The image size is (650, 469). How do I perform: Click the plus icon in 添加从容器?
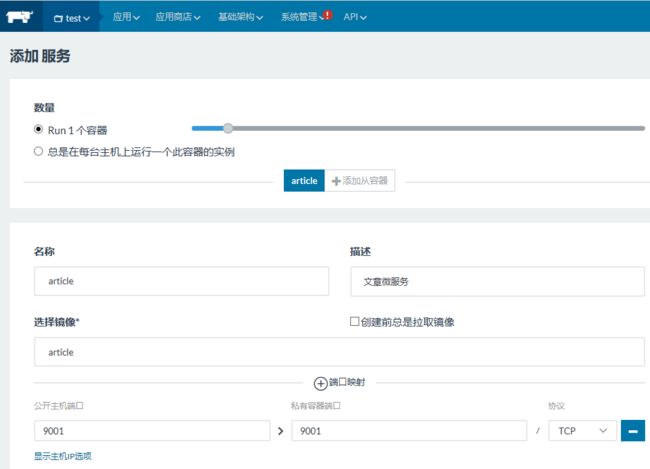[336, 181]
